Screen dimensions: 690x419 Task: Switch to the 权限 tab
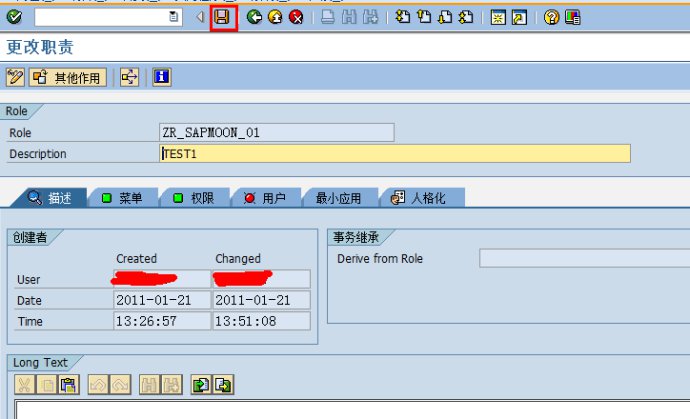pos(195,198)
